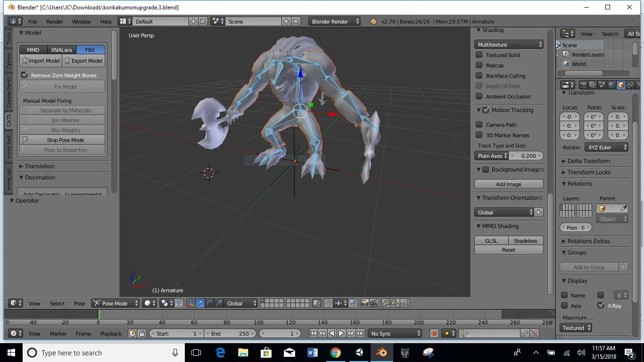Click the MMD Shading Reset button
The image size is (644, 362).
(x=509, y=250)
